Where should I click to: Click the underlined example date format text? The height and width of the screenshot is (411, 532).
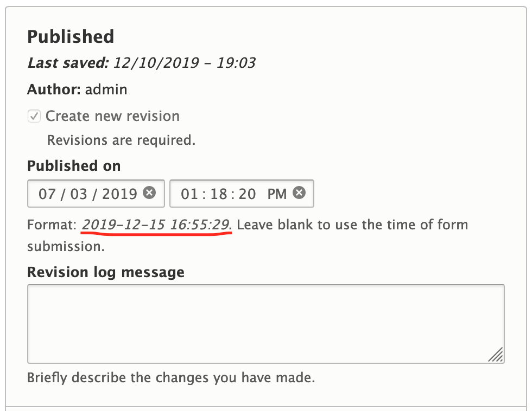[x=157, y=224]
